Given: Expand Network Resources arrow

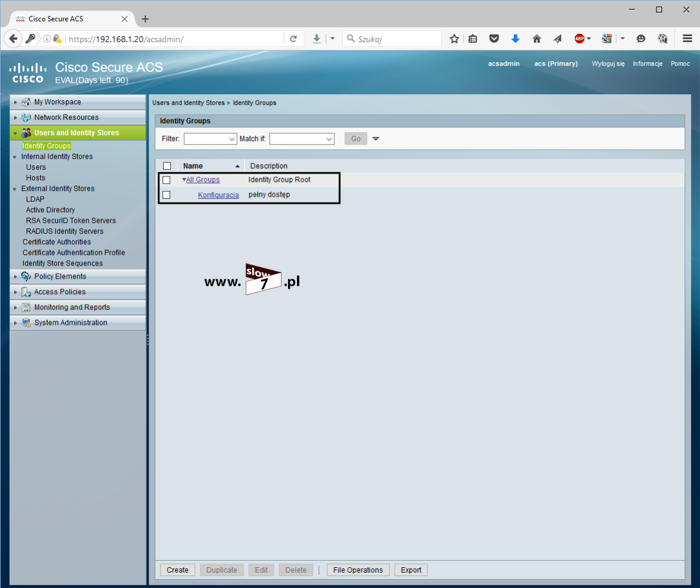Looking at the screenshot, I should [15, 117].
